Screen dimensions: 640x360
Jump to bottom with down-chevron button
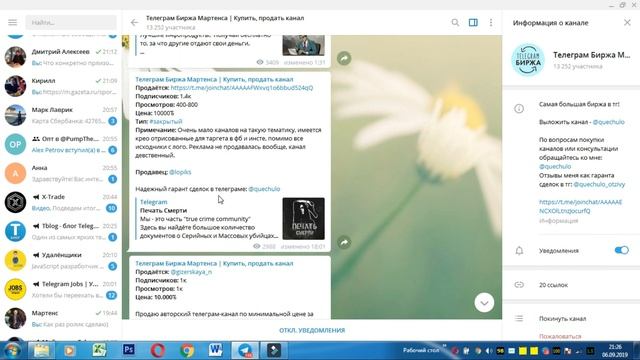[x=484, y=303]
